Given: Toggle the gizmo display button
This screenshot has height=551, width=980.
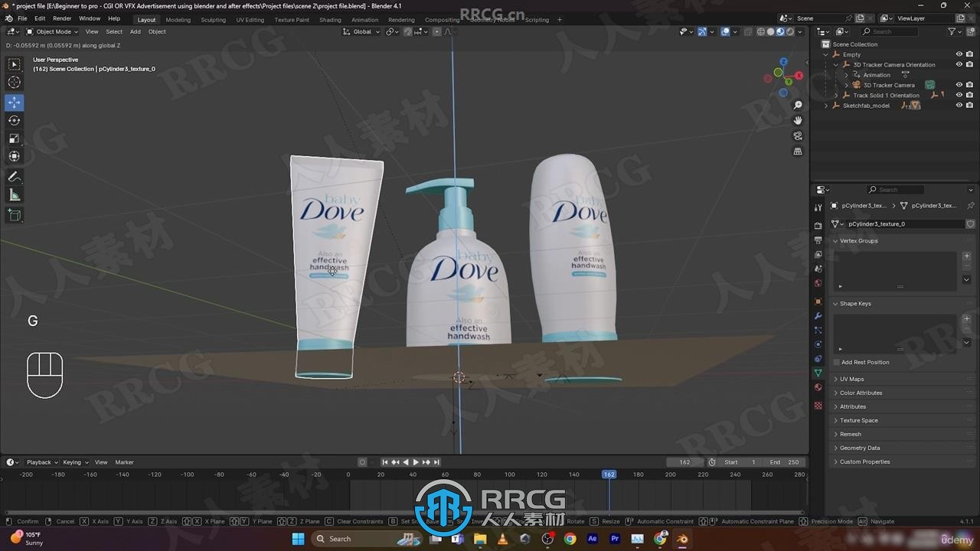Looking at the screenshot, I should click(x=702, y=31).
